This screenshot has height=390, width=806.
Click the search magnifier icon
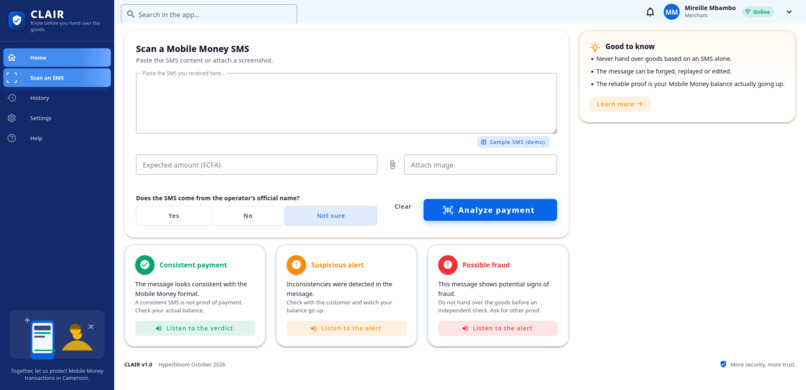coord(131,14)
